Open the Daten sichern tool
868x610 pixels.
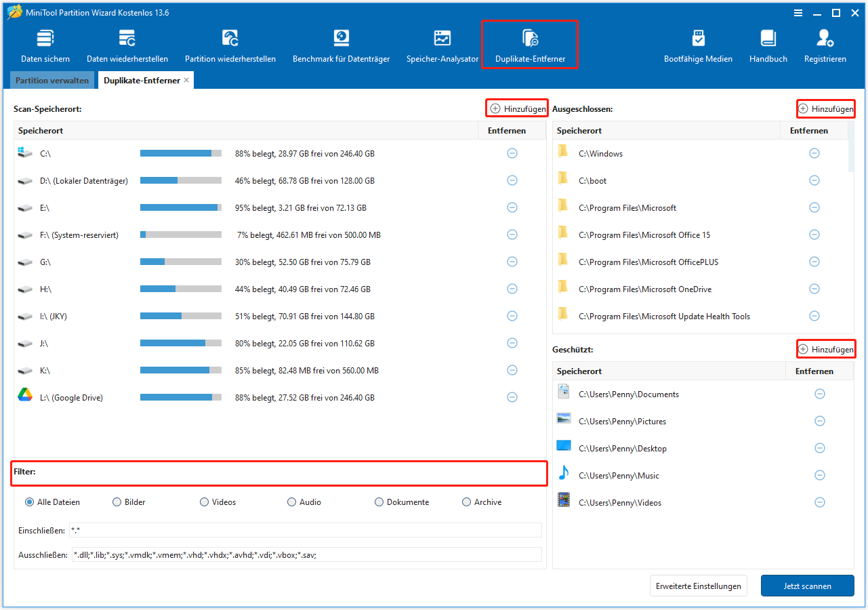point(45,46)
